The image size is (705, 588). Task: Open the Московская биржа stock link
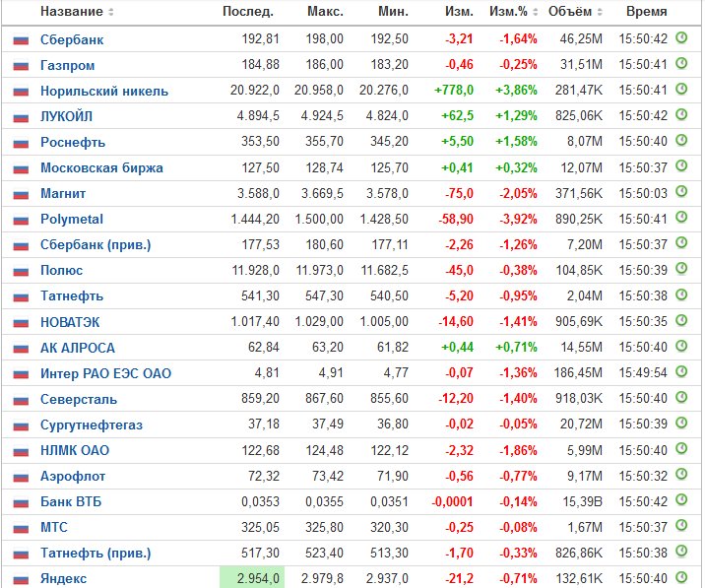[101, 167]
